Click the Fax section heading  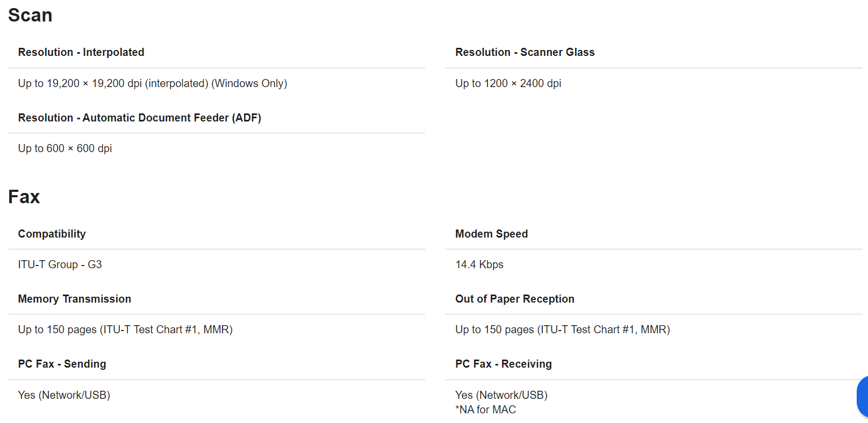coord(24,197)
